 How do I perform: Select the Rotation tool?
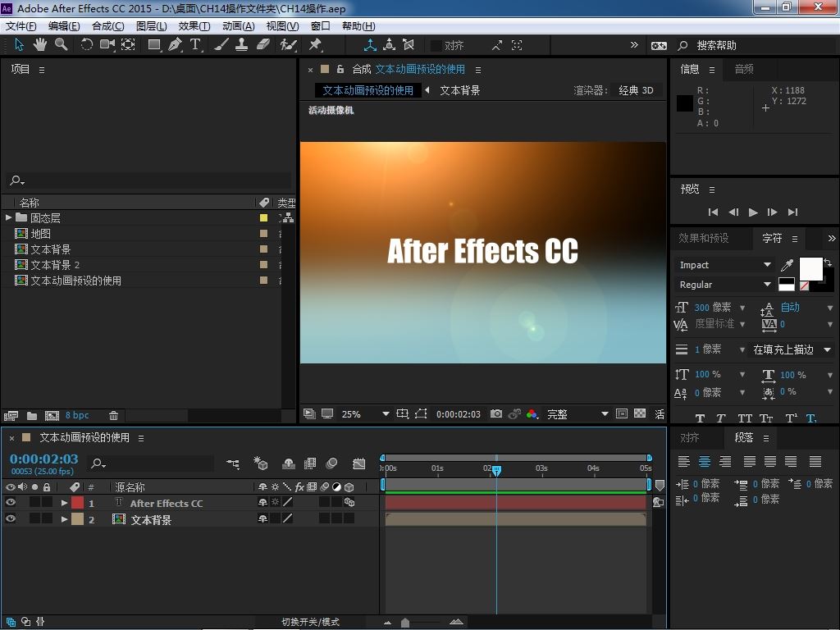(x=85, y=45)
